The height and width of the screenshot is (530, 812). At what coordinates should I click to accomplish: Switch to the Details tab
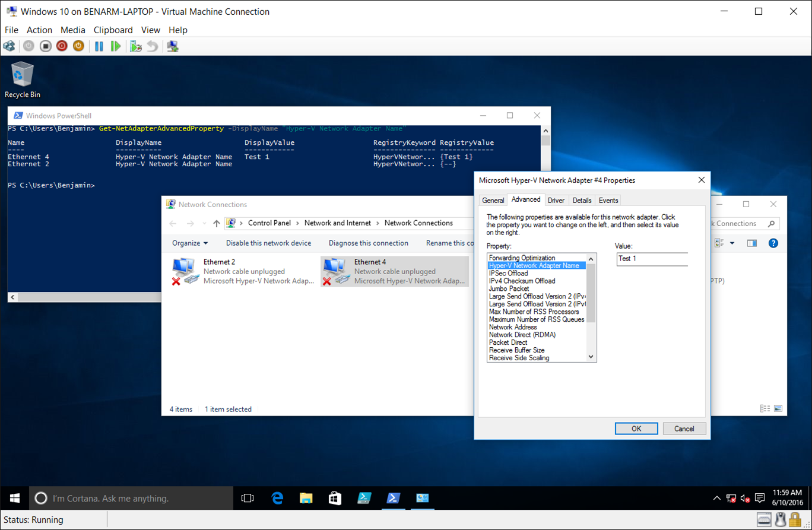tap(582, 201)
